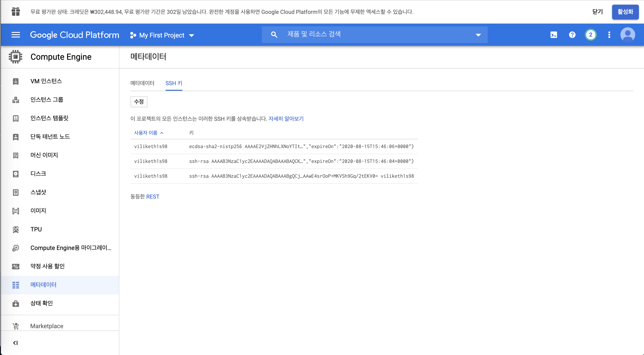This screenshot has width=644, height=355.
Task: Click the 수정 edit button
Action: [x=139, y=102]
